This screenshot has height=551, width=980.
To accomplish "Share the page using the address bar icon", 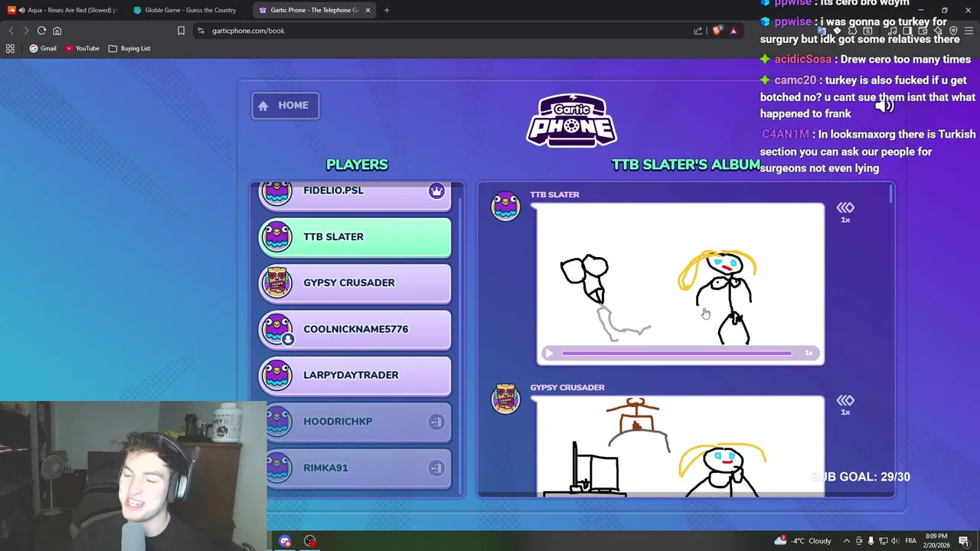I will tap(698, 31).
